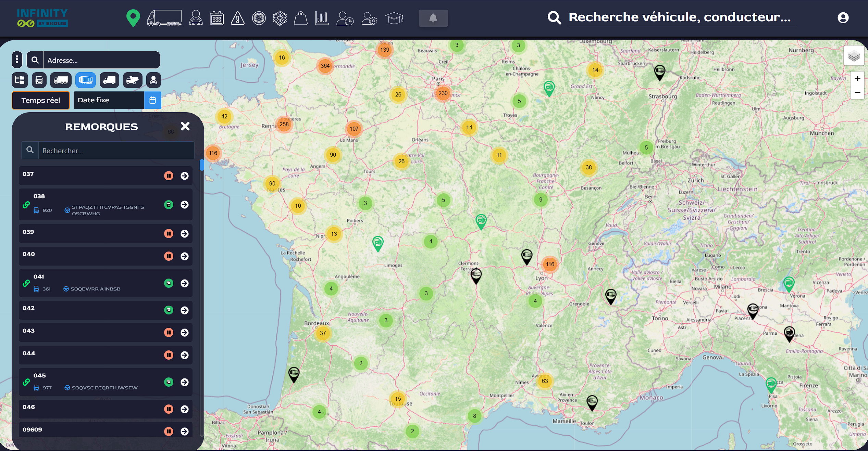Click the Rechercher field in trailers panel
Screen dimensions: 868x451
pos(116,151)
